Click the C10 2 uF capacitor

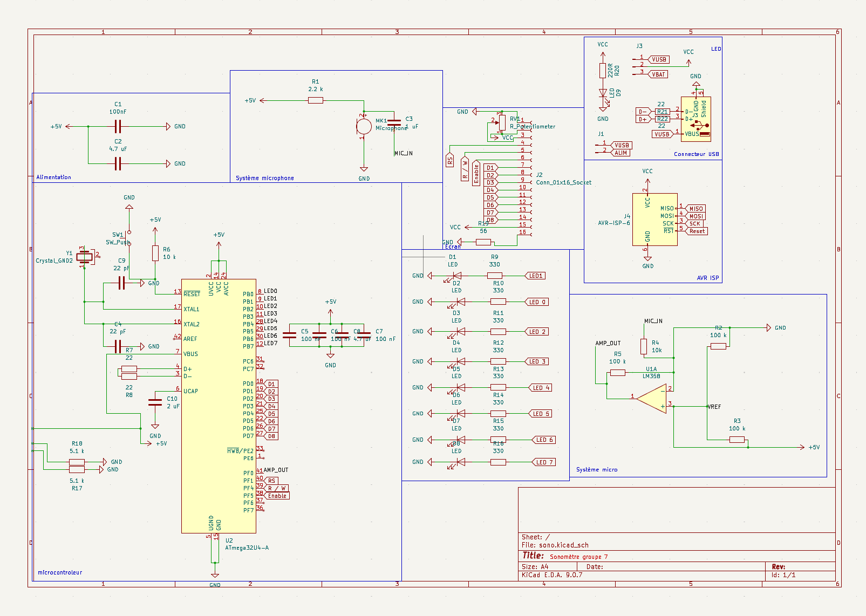tap(155, 402)
